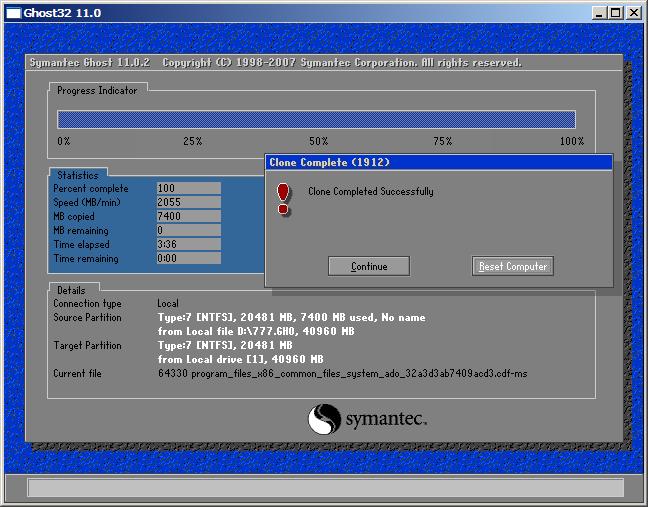Click the empty status bar at bottom
Image resolution: width=648 pixels, height=507 pixels.
[324, 488]
